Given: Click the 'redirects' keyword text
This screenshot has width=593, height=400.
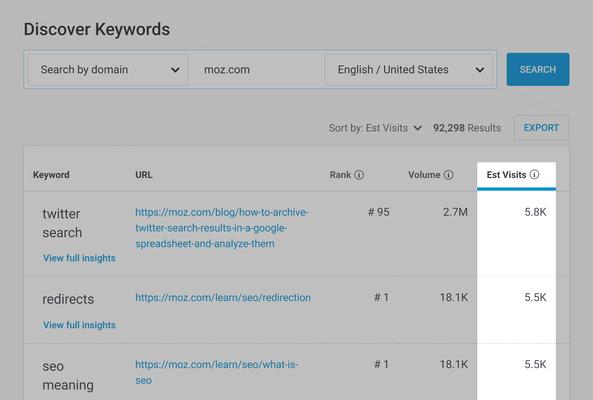Looking at the screenshot, I should tap(68, 299).
